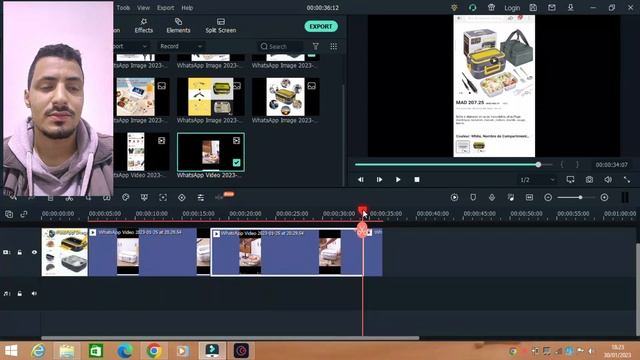
Task: Open the lightbulb tips icon in title bar
Action: pyautogui.click(x=454, y=7)
